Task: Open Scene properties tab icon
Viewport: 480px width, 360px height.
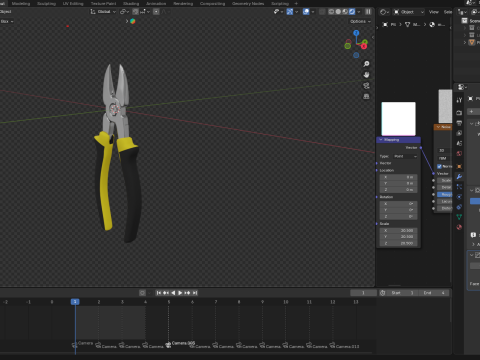Action: pos(459,143)
